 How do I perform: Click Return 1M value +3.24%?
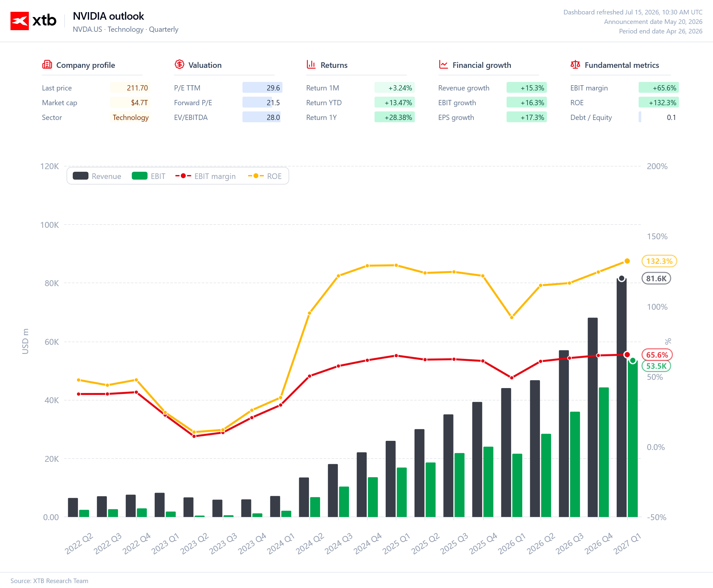coord(395,88)
